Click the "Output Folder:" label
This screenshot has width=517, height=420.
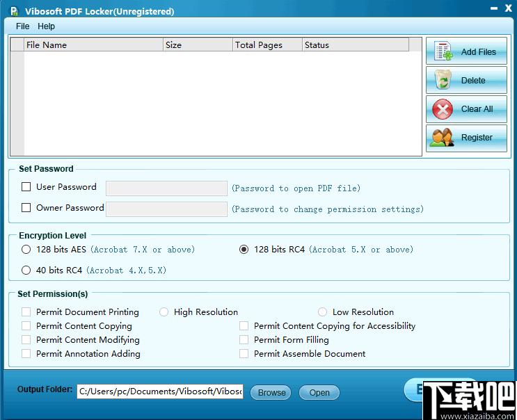coord(45,389)
